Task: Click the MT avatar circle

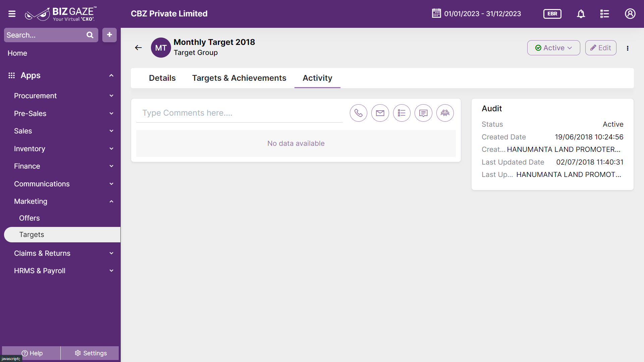Action: [161, 48]
